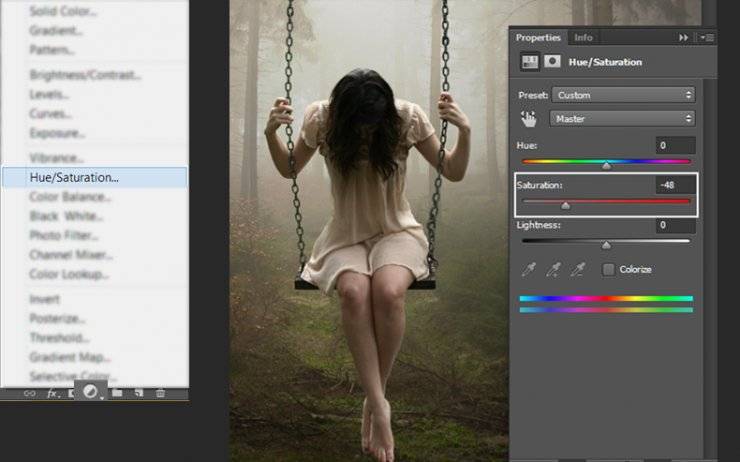The height and width of the screenshot is (462, 740).
Task: Click the new adjustment layer icon
Action: 90,392
